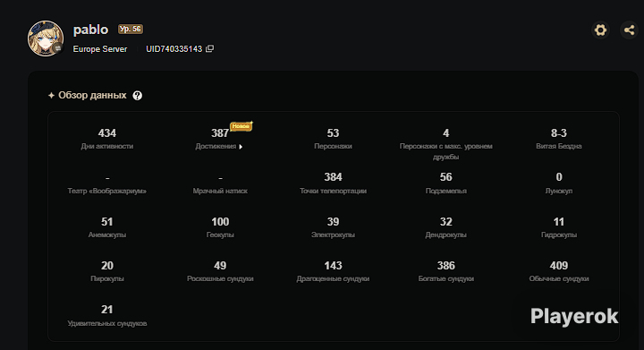
Task: Click the Роскошные сундуки 49 stat
Action: click(x=220, y=271)
